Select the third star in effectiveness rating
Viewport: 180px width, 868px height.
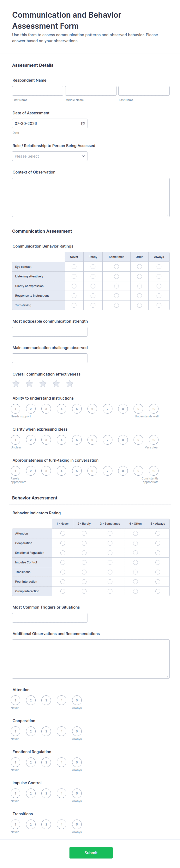coord(43,383)
